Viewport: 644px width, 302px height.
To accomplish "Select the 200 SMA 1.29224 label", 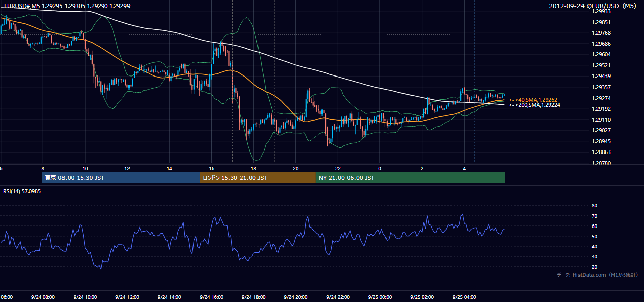I will [534, 105].
